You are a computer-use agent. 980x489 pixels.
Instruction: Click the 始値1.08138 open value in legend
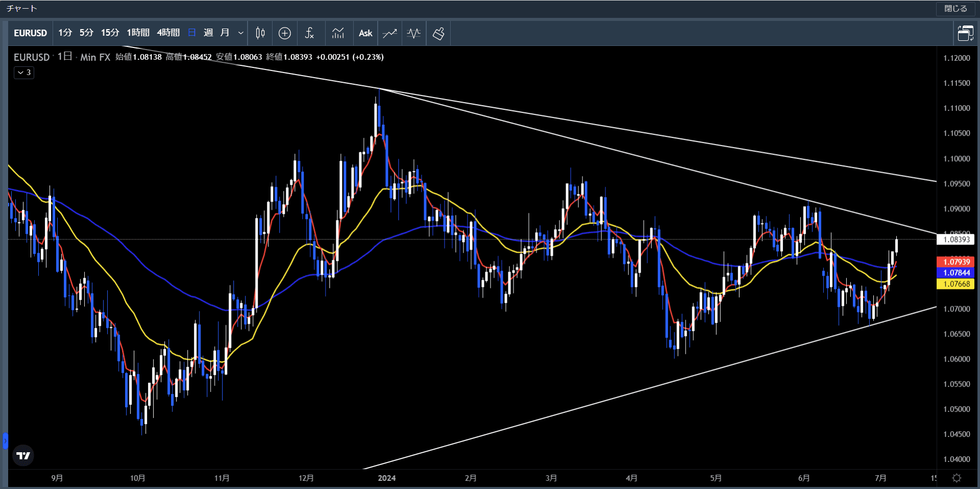coord(138,57)
